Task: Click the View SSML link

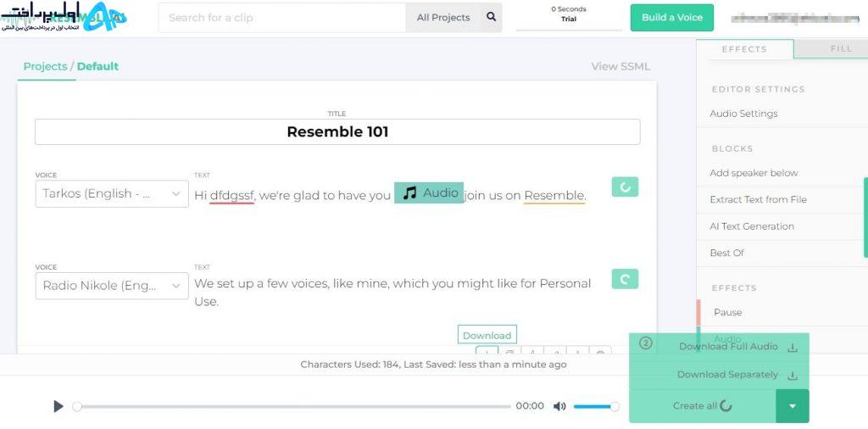Action: coord(620,66)
